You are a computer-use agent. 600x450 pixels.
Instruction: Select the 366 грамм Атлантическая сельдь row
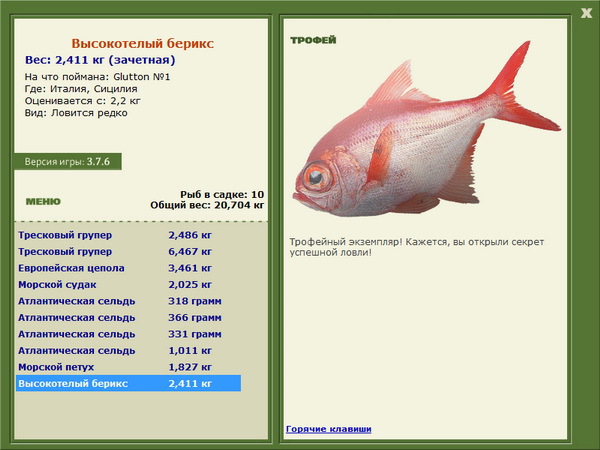tap(129, 318)
